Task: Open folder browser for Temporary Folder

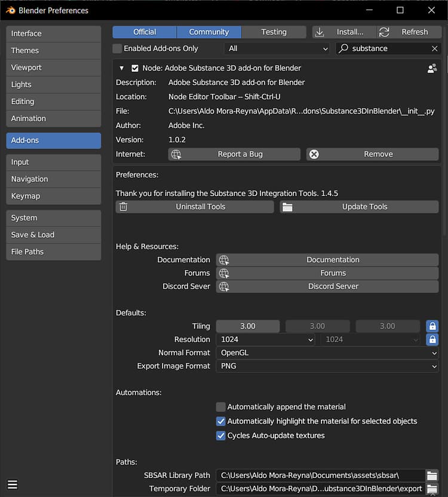Action: pyautogui.click(x=432, y=489)
